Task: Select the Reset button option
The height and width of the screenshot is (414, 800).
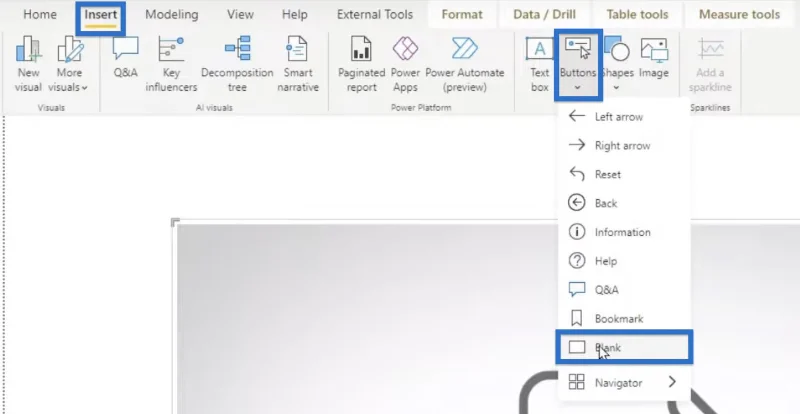Action: pyautogui.click(x=624, y=174)
